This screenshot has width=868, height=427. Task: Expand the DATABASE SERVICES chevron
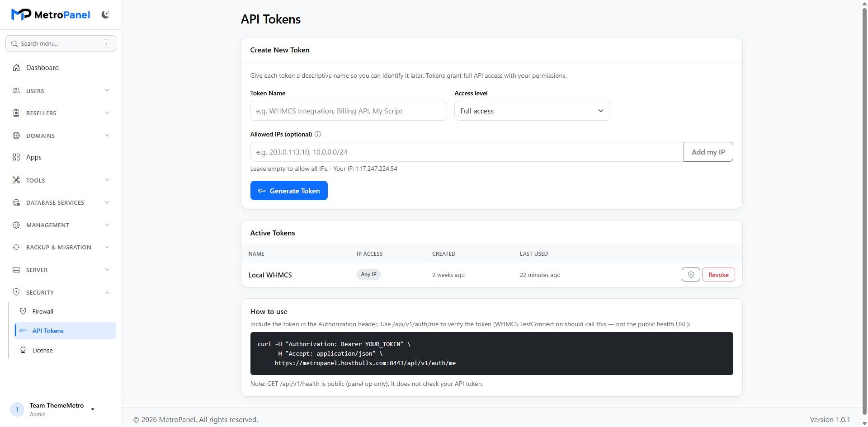(107, 202)
